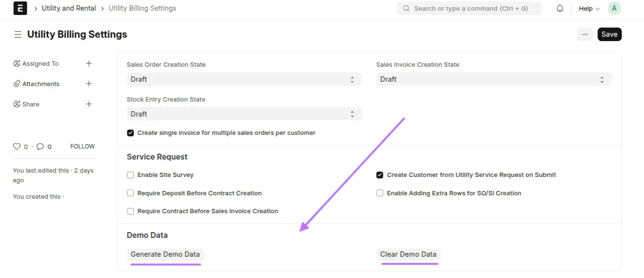Click the Attachments paperclip icon

pos(17,84)
